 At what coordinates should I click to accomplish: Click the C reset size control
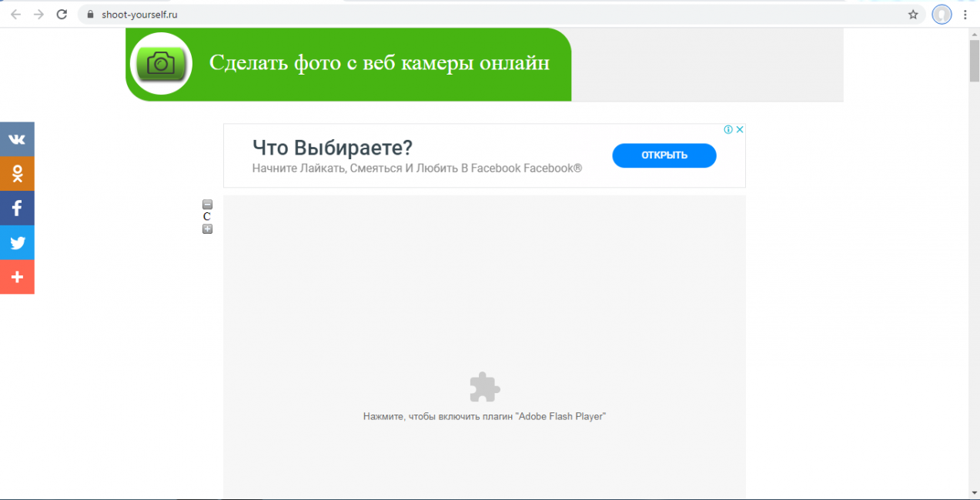click(x=207, y=217)
